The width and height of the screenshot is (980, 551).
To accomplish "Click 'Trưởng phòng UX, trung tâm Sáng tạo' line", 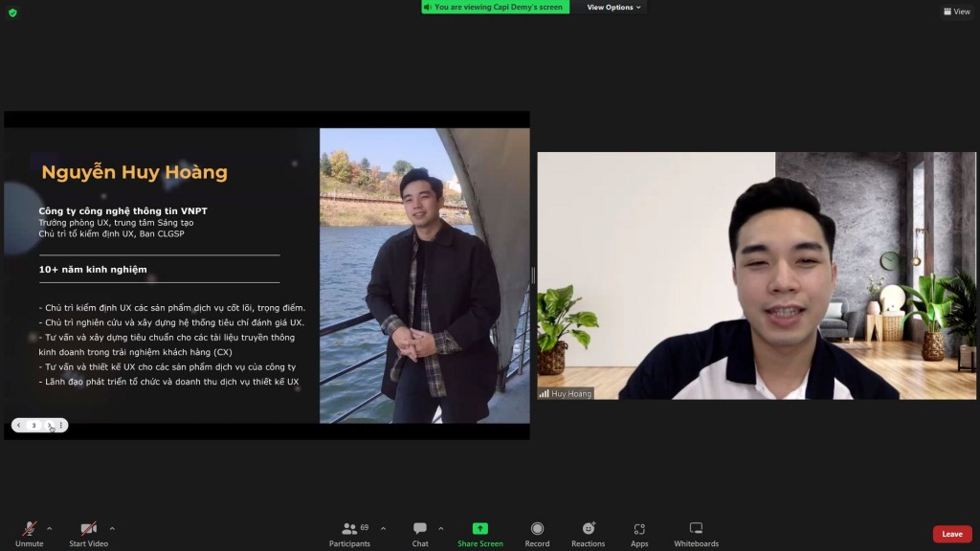I will click(x=116, y=222).
